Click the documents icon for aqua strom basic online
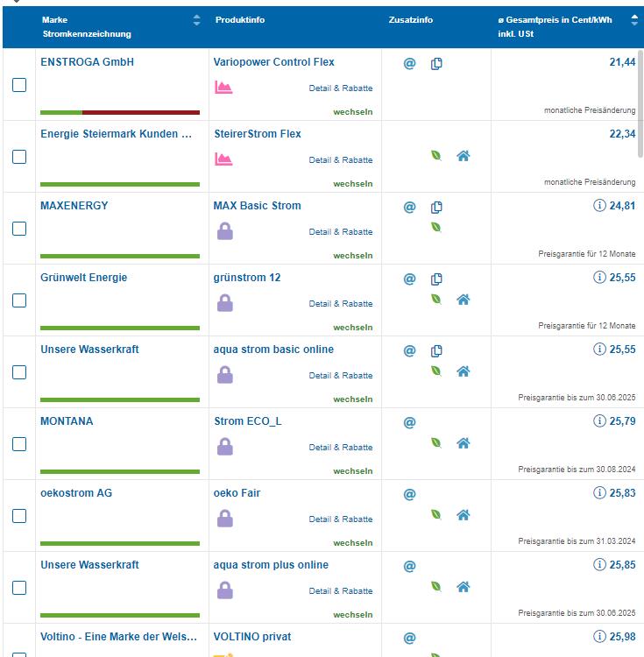Screen dimensions: 644x657 click(436, 350)
